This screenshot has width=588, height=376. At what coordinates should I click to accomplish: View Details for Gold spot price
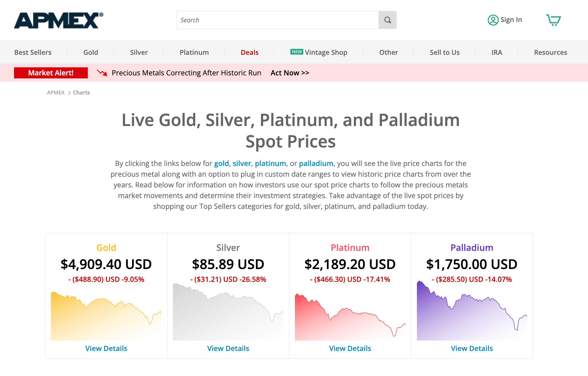coord(106,348)
